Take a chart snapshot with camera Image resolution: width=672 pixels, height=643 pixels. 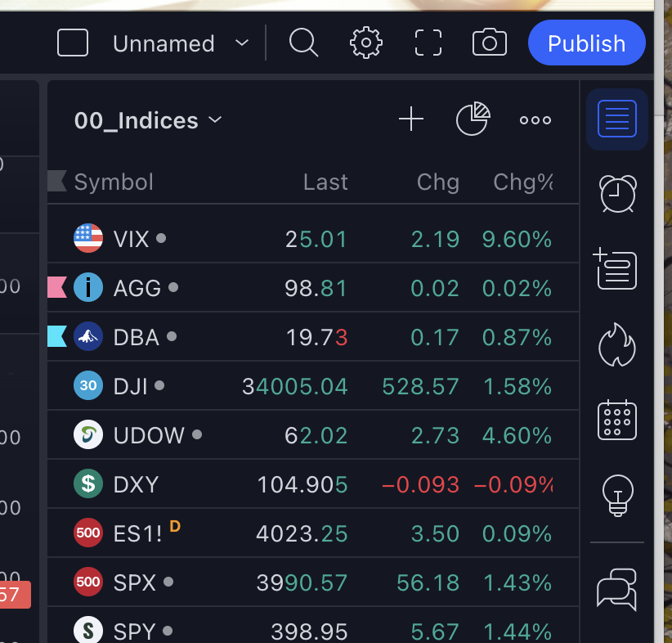489,43
